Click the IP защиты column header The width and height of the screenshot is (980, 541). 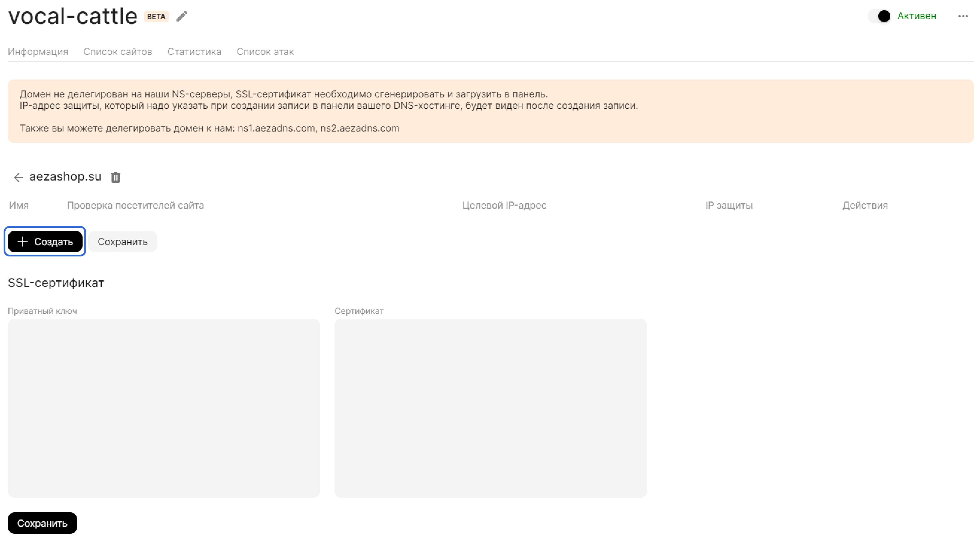coord(728,205)
